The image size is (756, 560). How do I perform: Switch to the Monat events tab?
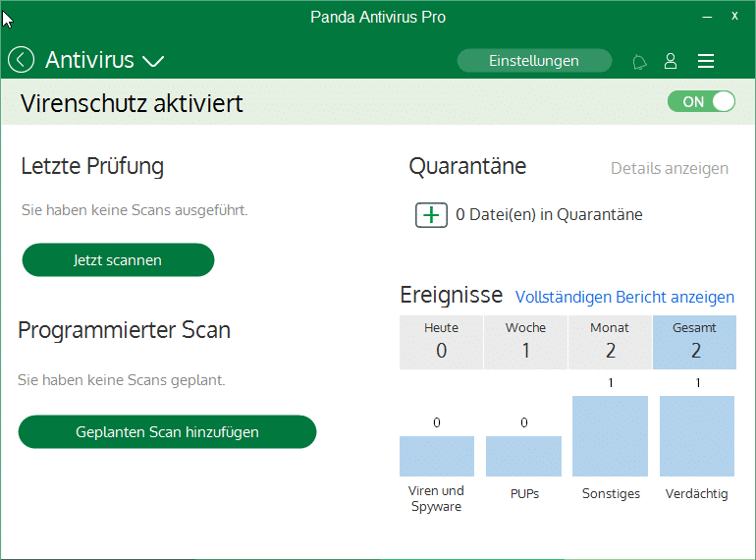coord(610,341)
